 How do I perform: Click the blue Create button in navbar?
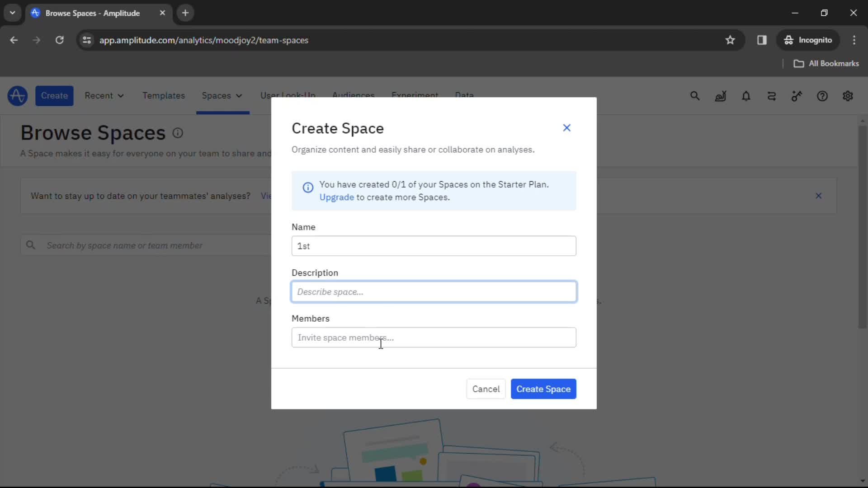pyautogui.click(x=54, y=96)
